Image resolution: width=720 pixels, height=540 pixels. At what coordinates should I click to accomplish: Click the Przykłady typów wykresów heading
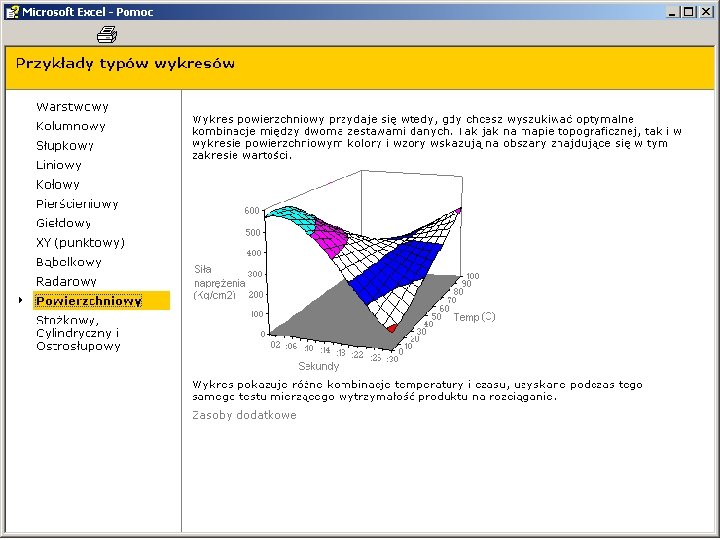[125, 63]
